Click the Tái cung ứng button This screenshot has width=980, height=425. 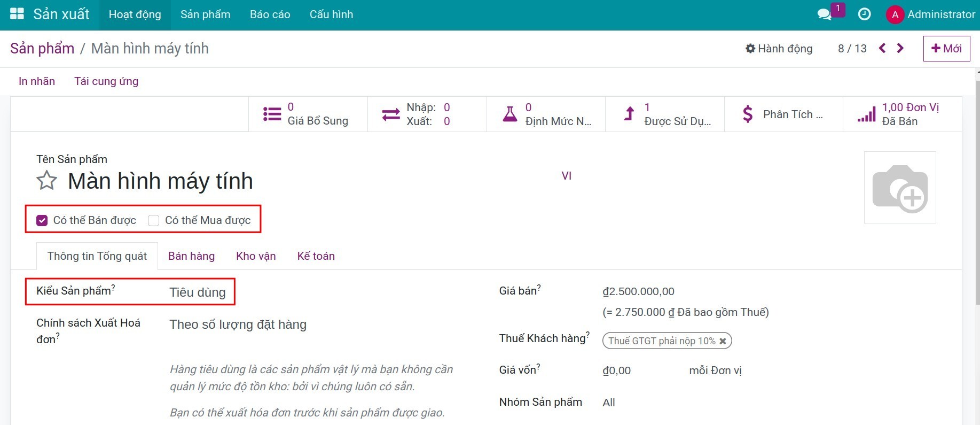coord(106,81)
